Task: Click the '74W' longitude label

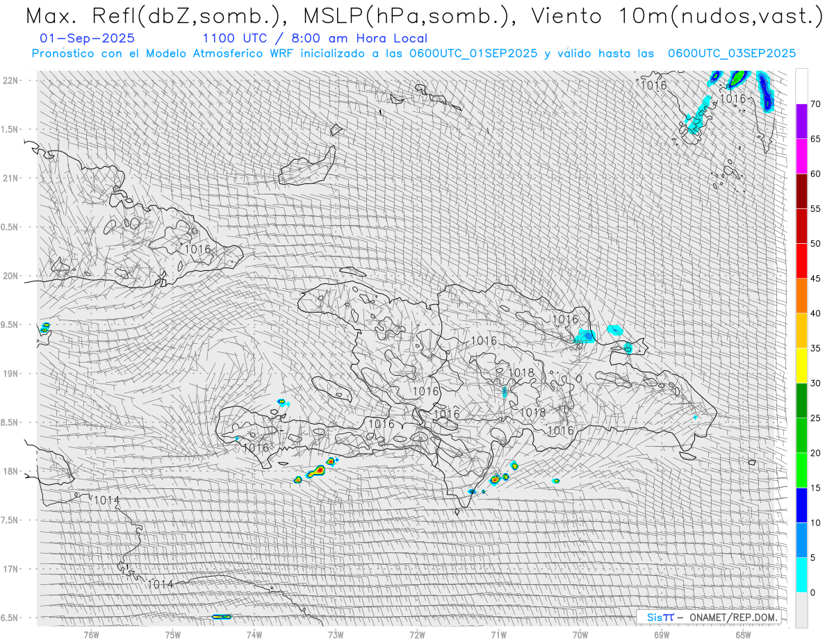Action: 254,634
